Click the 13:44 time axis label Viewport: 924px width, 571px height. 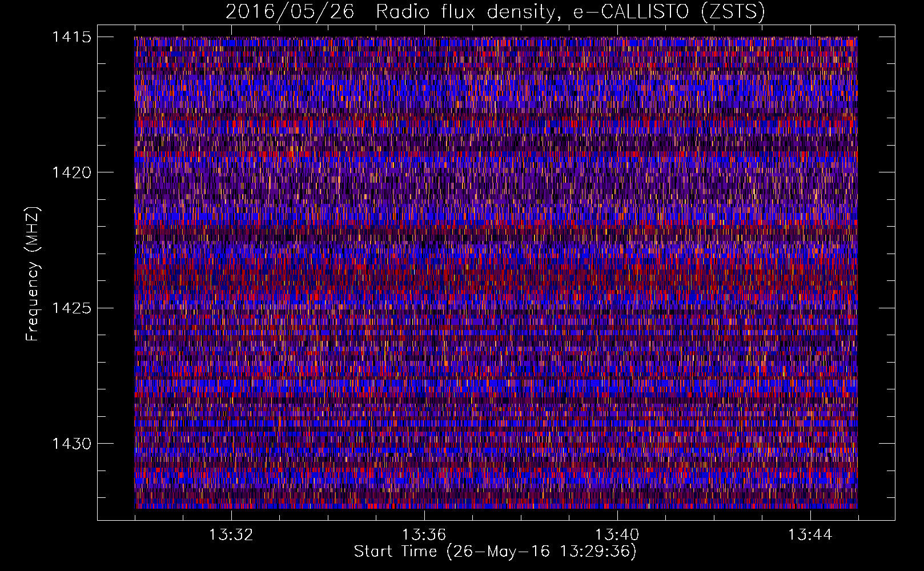(810, 535)
